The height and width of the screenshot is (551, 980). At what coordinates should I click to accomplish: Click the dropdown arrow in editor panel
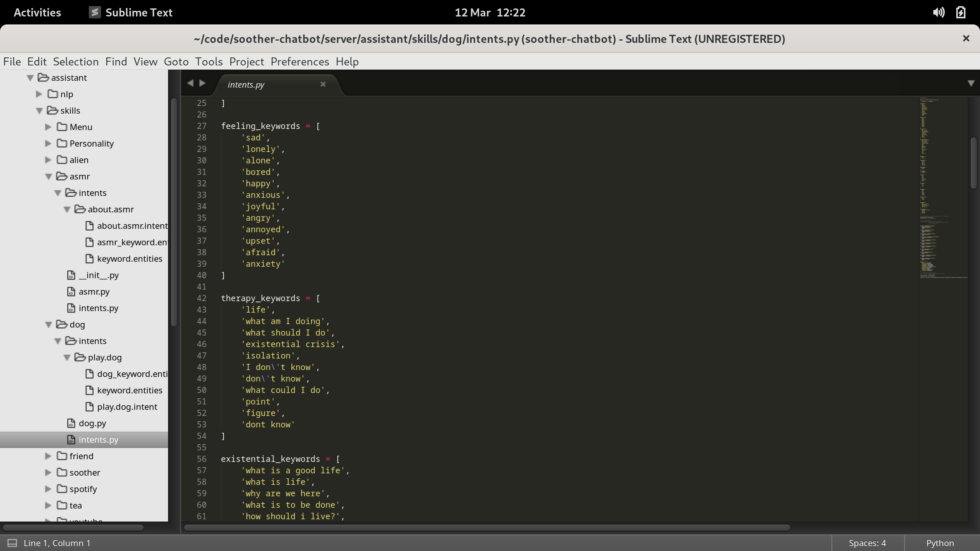coord(971,83)
